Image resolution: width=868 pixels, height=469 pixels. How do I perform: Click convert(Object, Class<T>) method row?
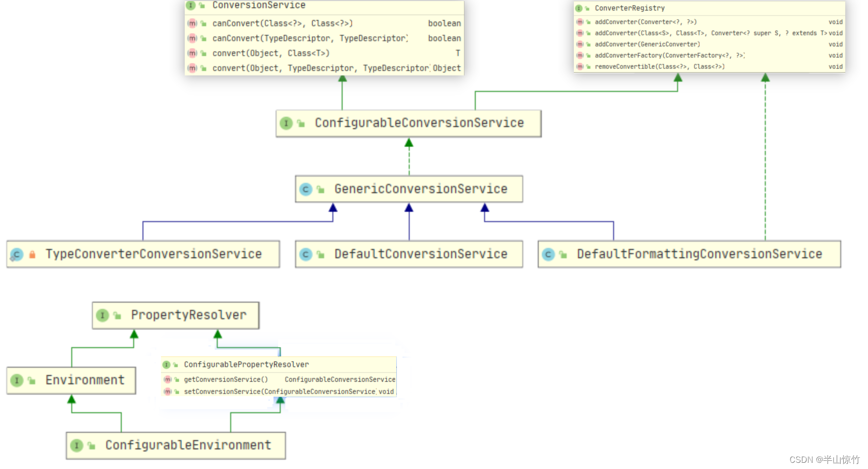(324, 53)
